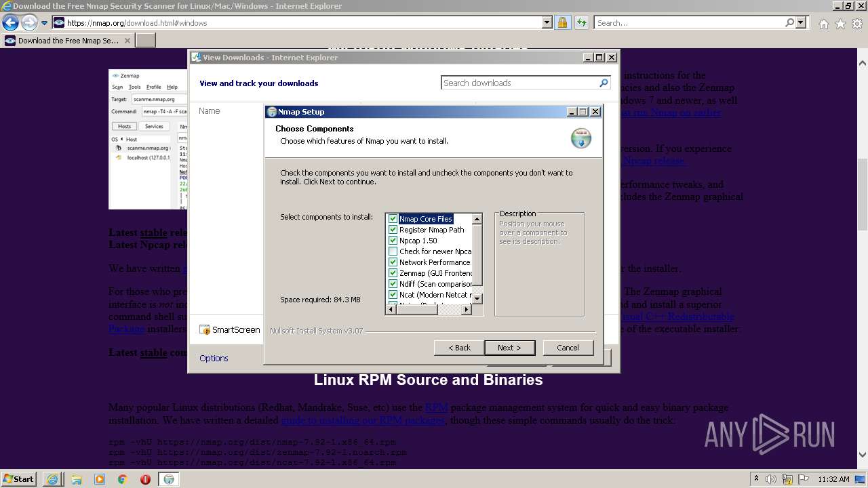
Task: Click the Internet Explorer forward button
Action: [x=29, y=23]
